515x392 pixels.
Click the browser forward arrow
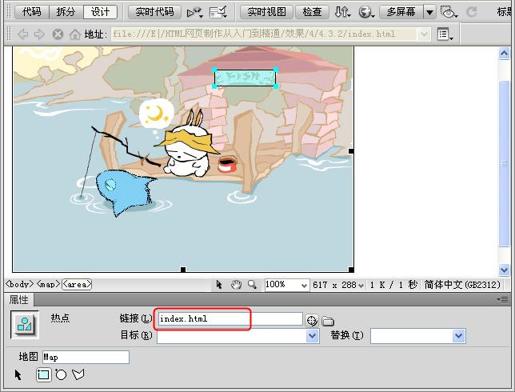pyautogui.click(x=39, y=34)
